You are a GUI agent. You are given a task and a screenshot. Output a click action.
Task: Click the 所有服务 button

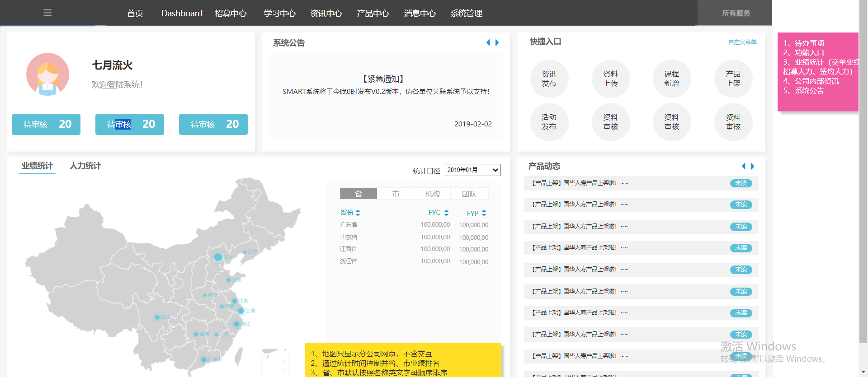pos(735,13)
